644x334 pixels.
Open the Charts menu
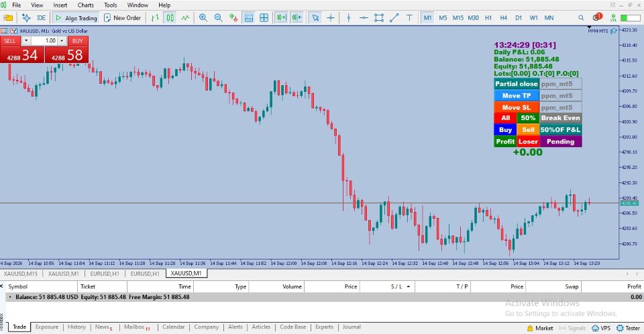(x=85, y=5)
